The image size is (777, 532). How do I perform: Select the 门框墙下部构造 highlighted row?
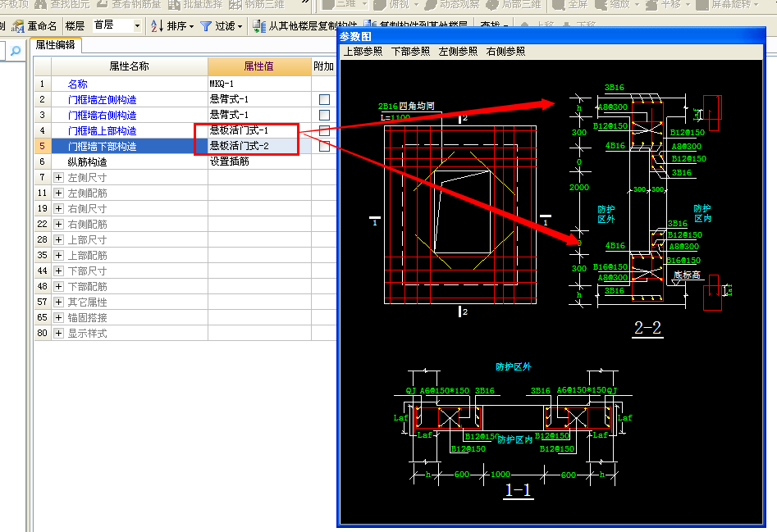130,146
